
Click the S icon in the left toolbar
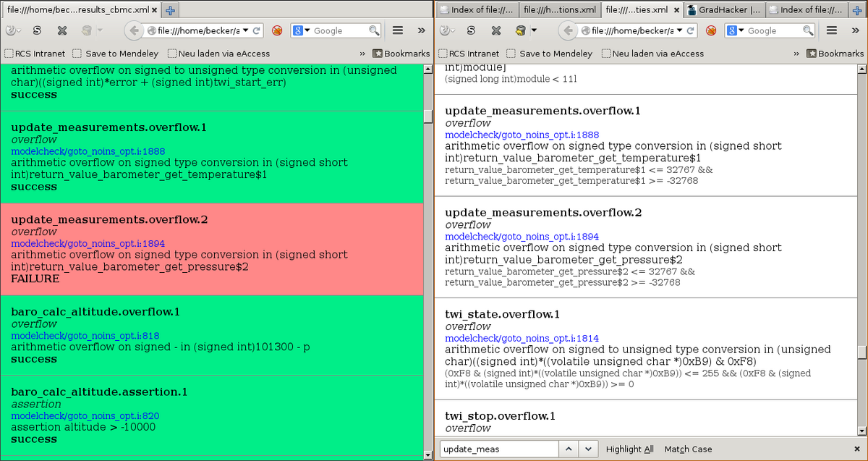coord(37,30)
